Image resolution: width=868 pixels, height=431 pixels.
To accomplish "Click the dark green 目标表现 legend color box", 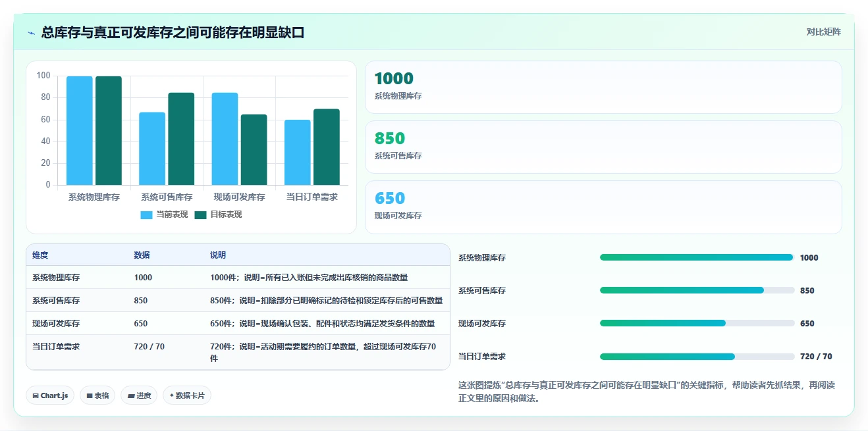I will pyautogui.click(x=201, y=215).
